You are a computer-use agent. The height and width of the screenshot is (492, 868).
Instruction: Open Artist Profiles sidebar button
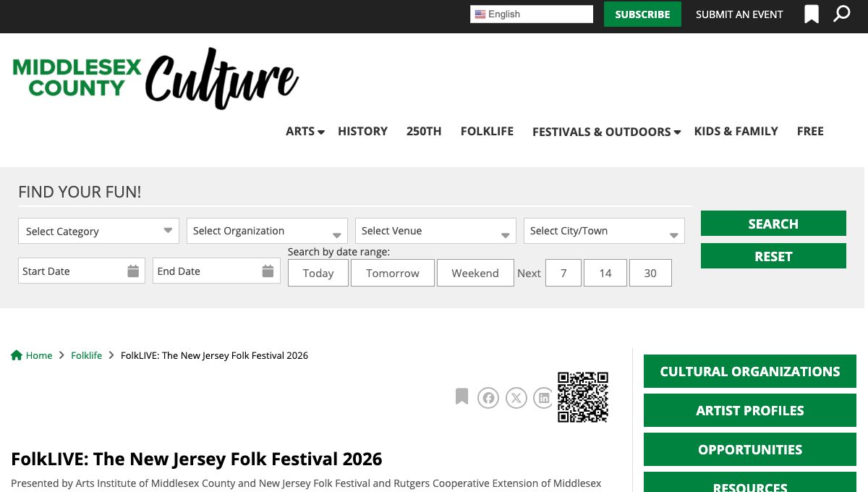(750, 410)
